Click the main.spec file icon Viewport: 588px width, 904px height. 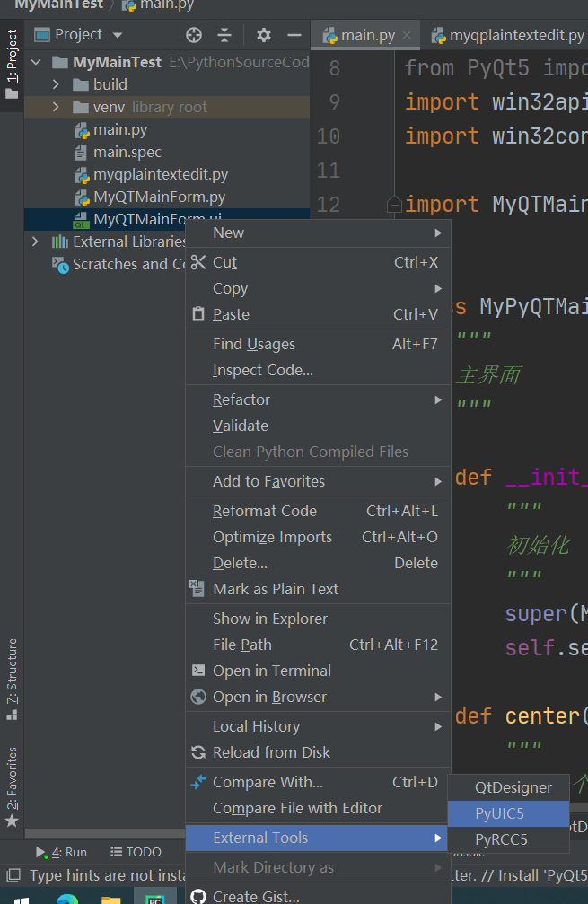coord(81,153)
